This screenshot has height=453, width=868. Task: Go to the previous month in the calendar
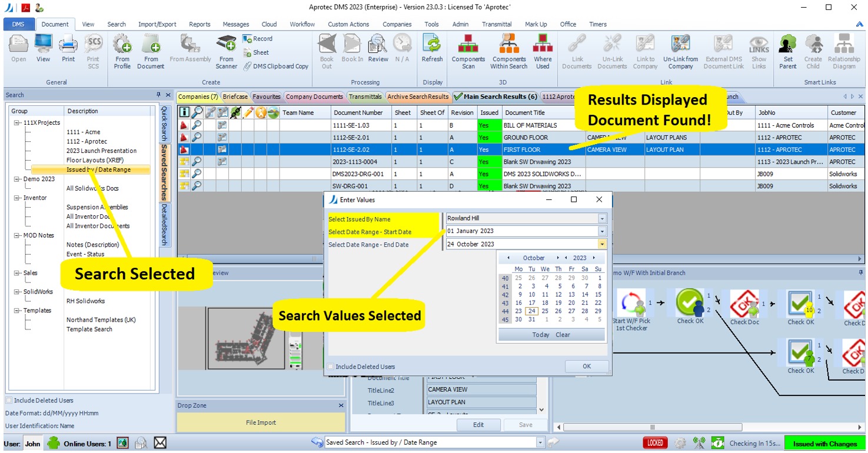[x=510, y=258]
